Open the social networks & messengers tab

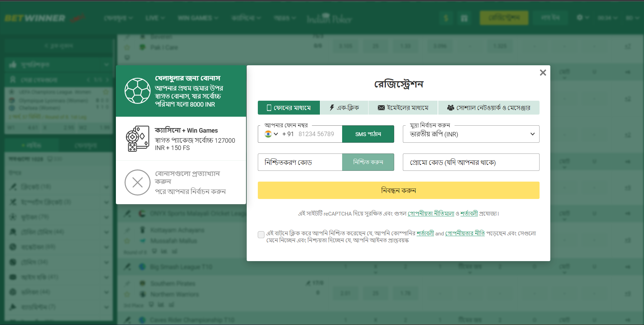pos(489,108)
